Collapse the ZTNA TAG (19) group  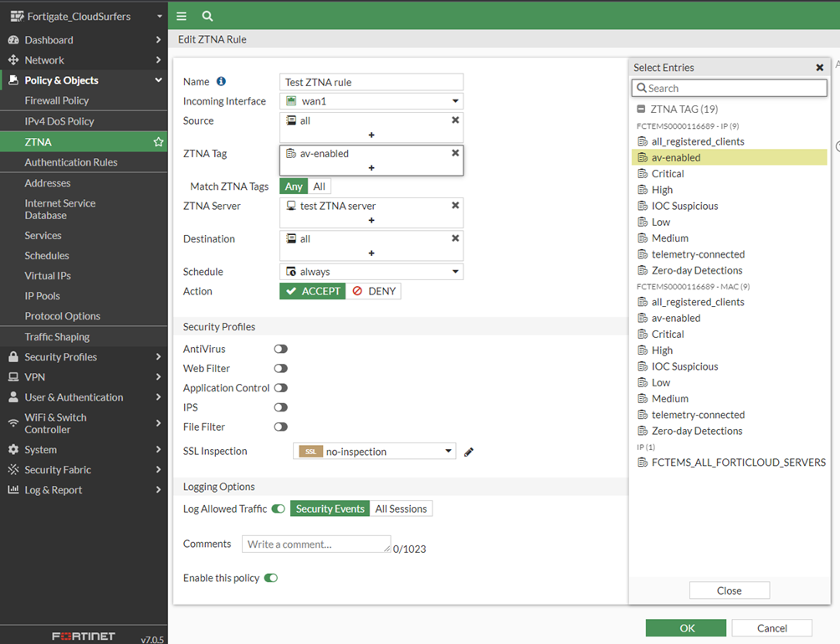pyautogui.click(x=641, y=109)
